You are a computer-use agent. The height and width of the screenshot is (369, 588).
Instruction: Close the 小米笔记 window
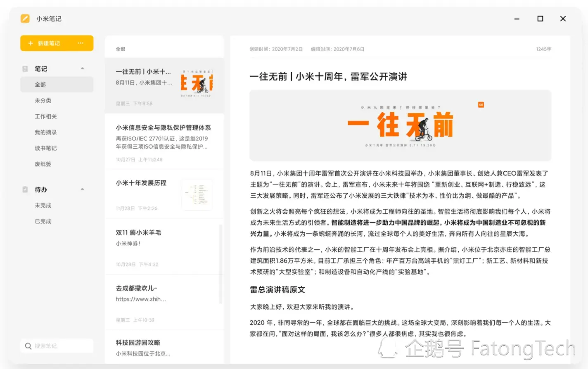pos(563,19)
